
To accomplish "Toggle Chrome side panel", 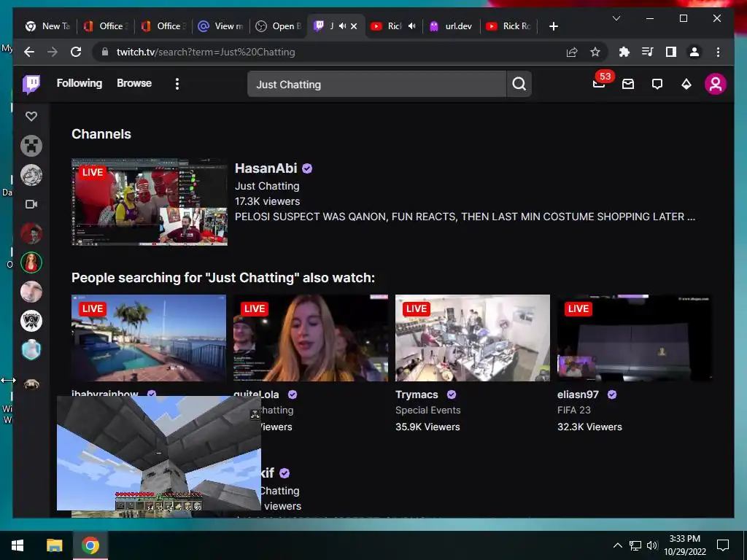I will pos(671,52).
